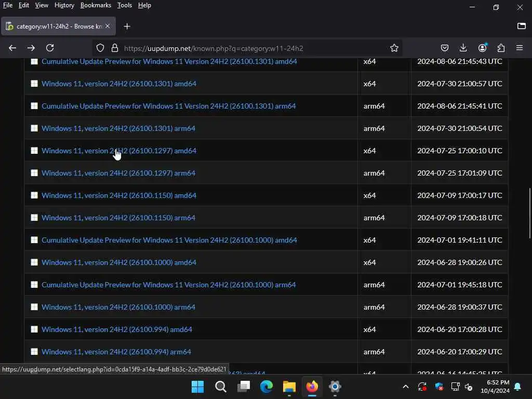Switch to Firefox on the taskbar
This screenshot has width=532, height=399.
tap(312, 387)
